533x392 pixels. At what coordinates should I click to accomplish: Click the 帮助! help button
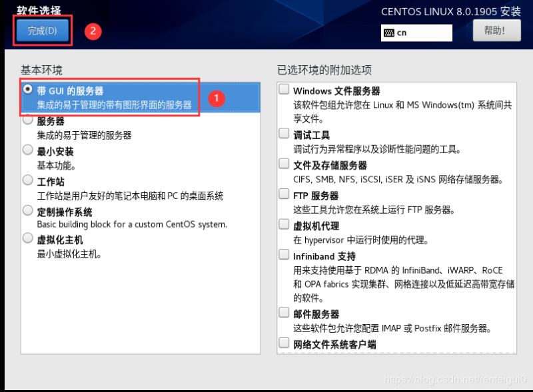(x=496, y=31)
